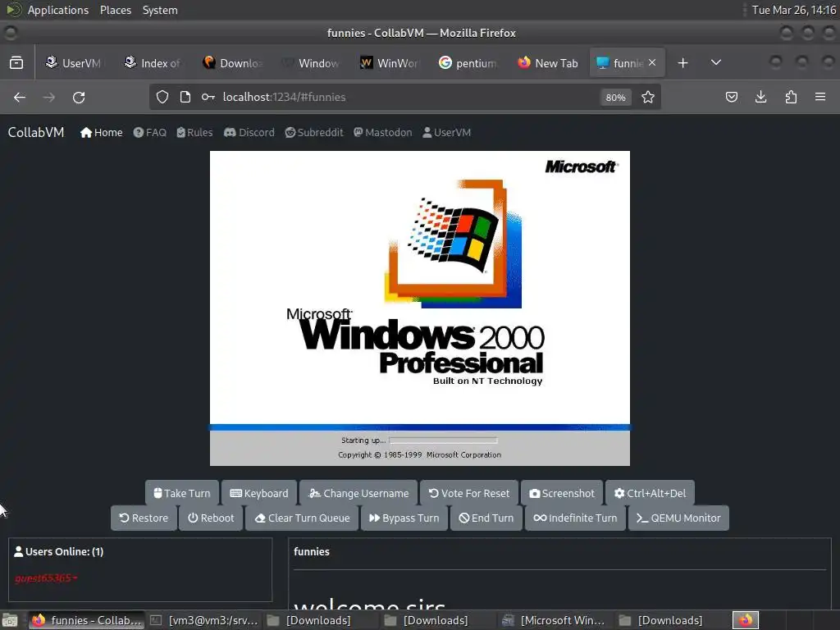The width and height of the screenshot is (840, 630).
Task: Open the Mastodon link
Action: tap(383, 132)
